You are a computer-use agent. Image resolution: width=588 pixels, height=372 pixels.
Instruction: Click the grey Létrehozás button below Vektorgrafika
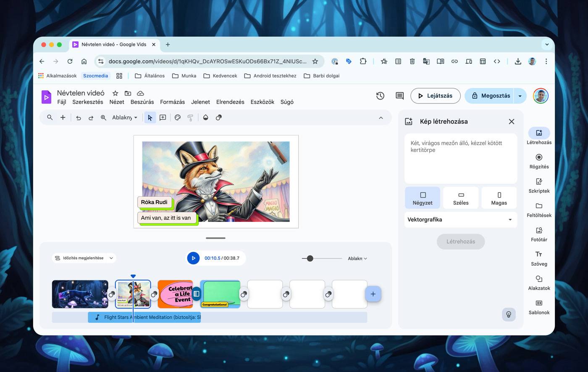pos(461,242)
